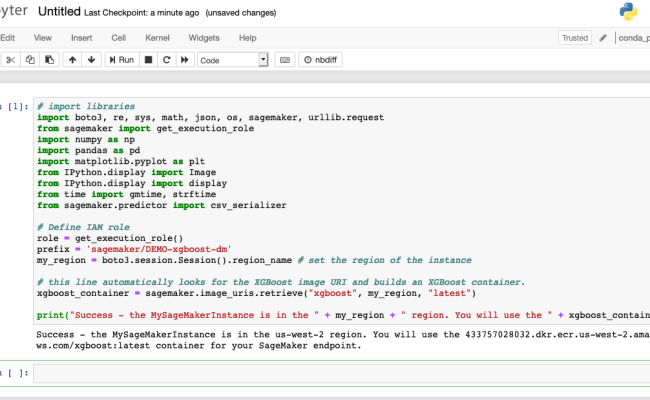
Task: Open the Cell menu
Action: click(119, 38)
